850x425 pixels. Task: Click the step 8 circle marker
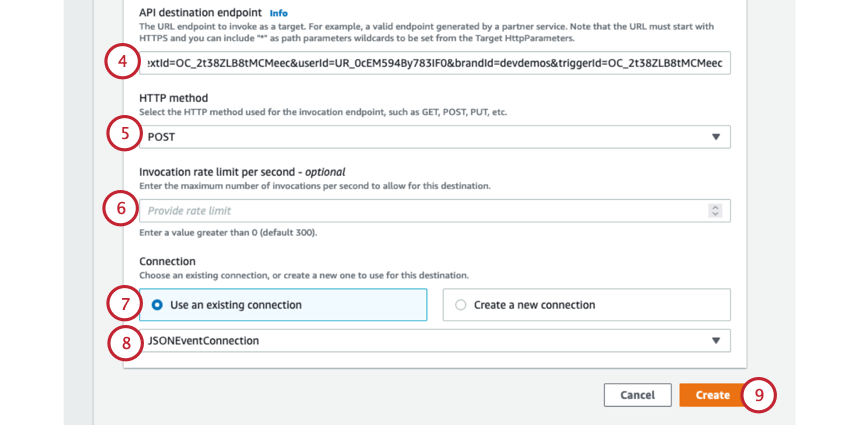[x=125, y=343]
